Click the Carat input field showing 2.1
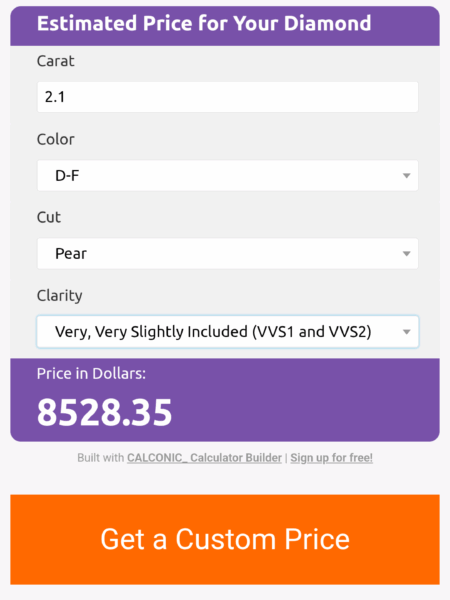This screenshot has width=450, height=600. pyautogui.click(x=227, y=97)
